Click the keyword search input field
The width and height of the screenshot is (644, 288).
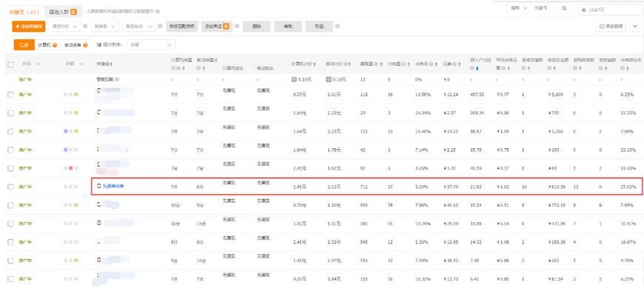coord(544,8)
